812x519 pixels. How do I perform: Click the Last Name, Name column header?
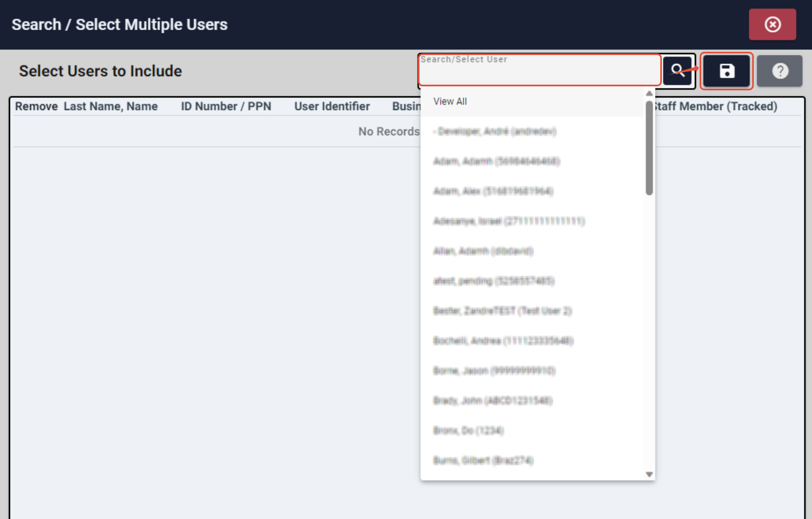coord(110,106)
